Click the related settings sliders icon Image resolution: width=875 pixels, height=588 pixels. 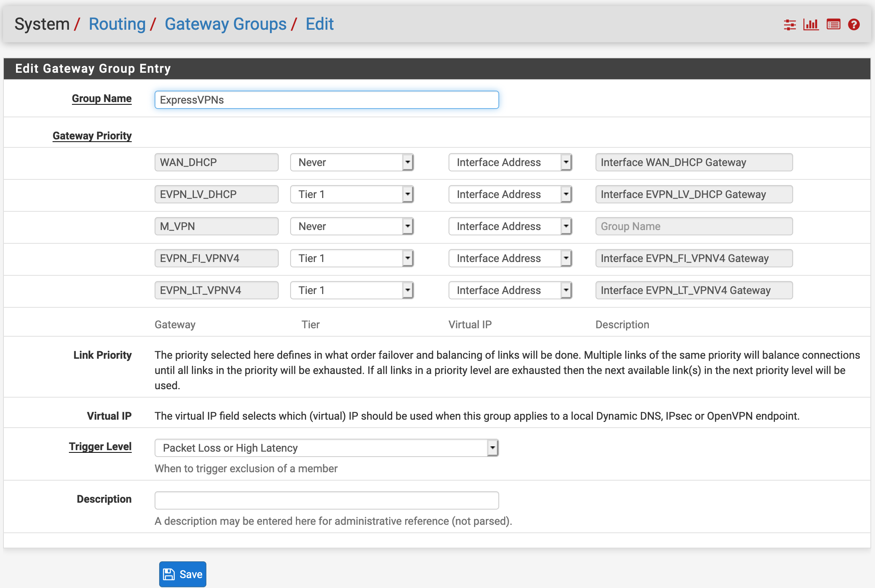point(790,25)
